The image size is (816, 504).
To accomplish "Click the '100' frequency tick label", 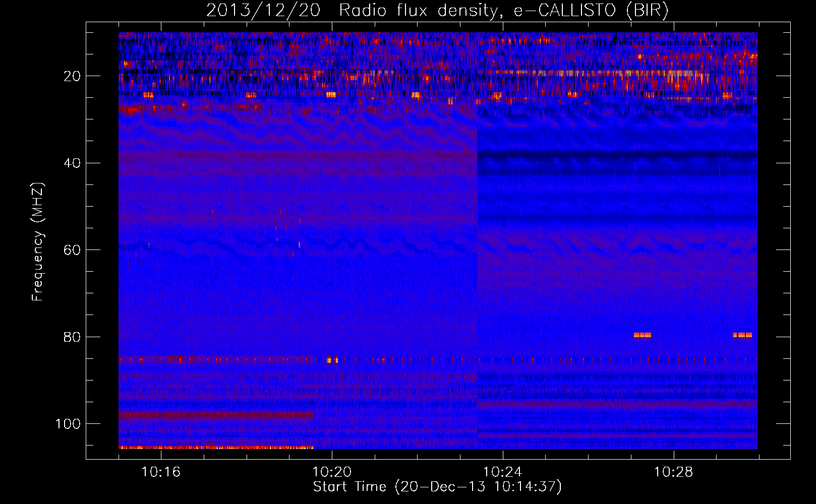I will pos(68,424).
